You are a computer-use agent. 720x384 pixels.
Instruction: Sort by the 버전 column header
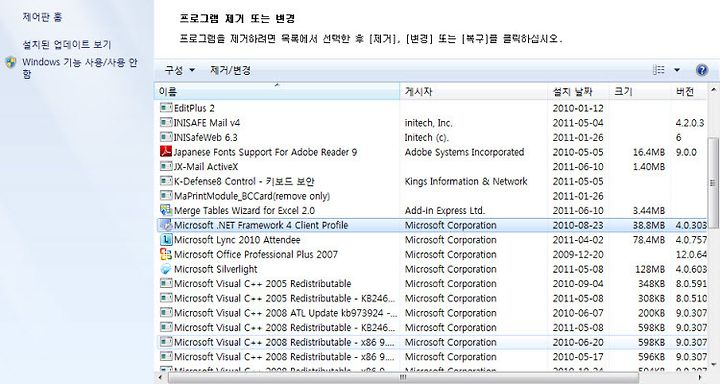[689, 91]
